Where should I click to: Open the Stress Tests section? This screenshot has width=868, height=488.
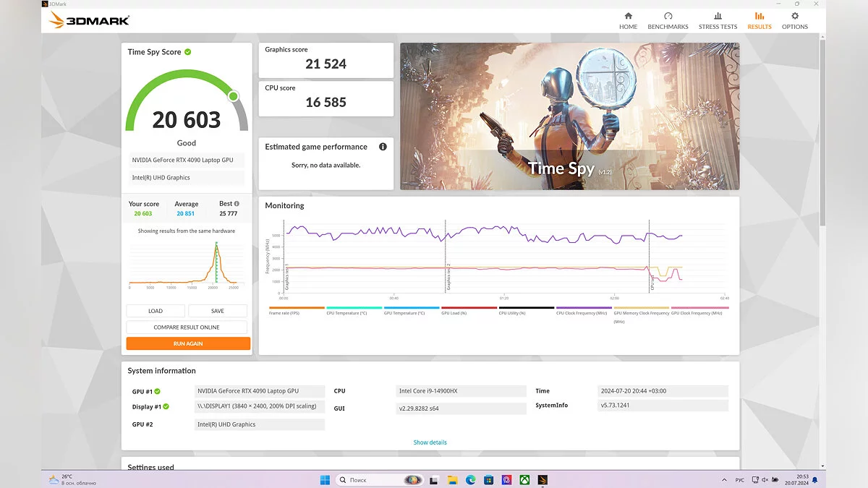click(x=718, y=20)
